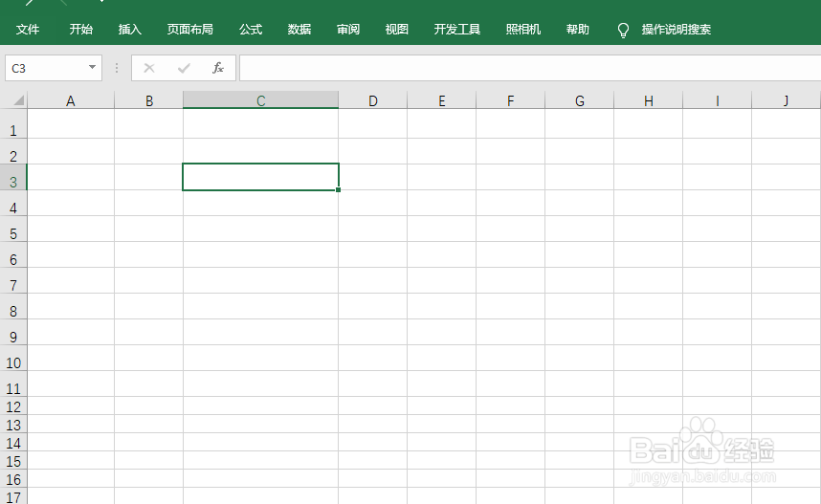Open the 照相机 ribbon tab
The image size is (821, 504).
523,30
